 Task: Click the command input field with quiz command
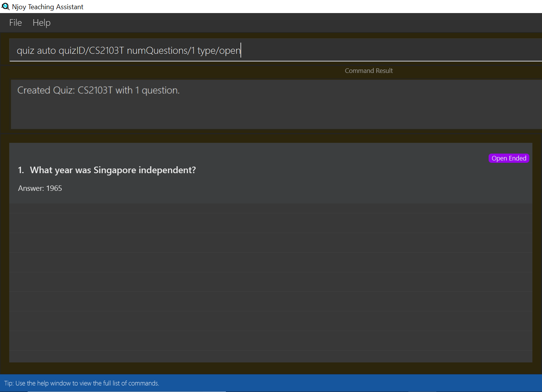275,50
